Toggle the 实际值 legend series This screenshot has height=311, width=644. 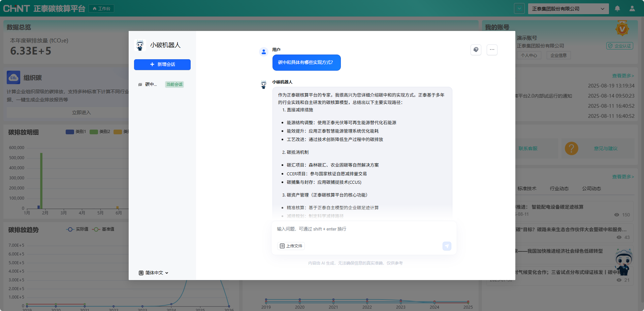77,229
